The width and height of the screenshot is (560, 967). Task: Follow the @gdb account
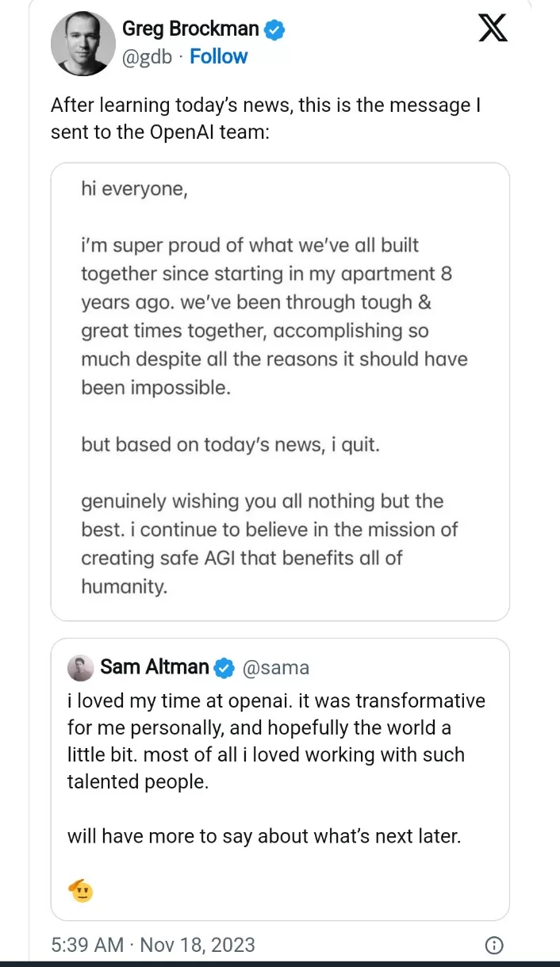tap(218, 56)
